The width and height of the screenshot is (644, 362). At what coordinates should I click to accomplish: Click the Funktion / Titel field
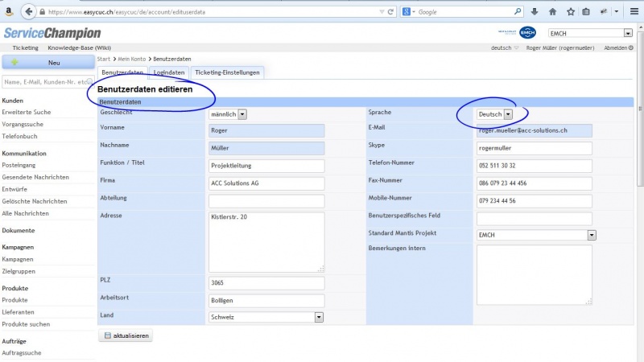tap(266, 166)
